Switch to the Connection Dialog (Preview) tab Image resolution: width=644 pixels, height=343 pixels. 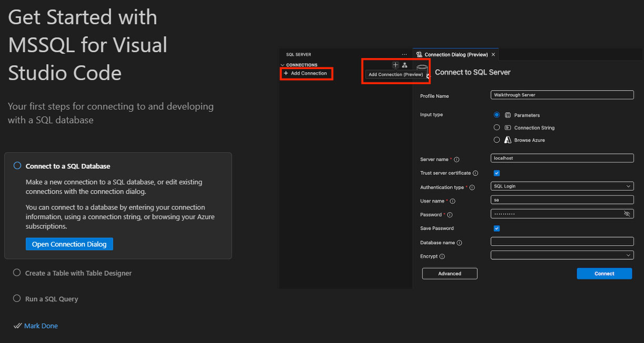(x=456, y=54)
